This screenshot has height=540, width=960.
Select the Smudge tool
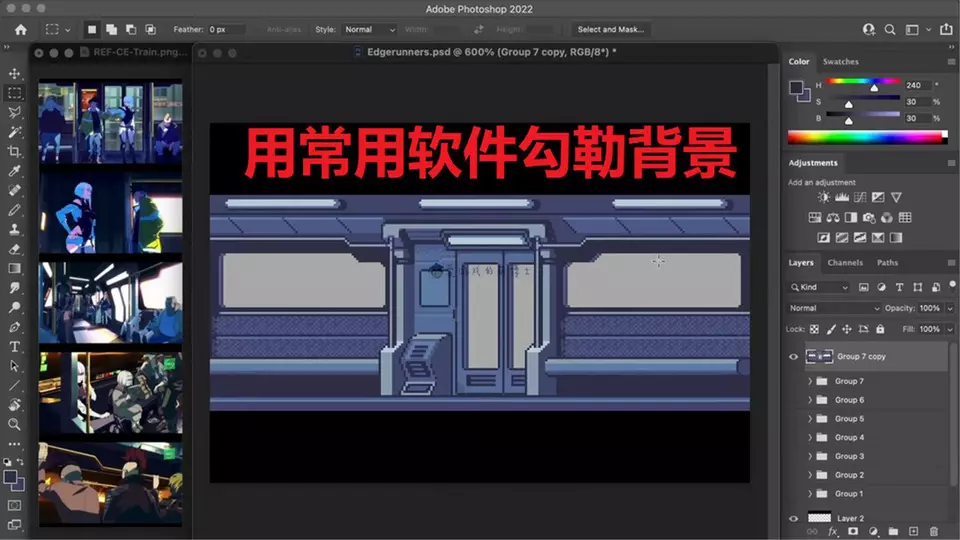coord(14,288)
